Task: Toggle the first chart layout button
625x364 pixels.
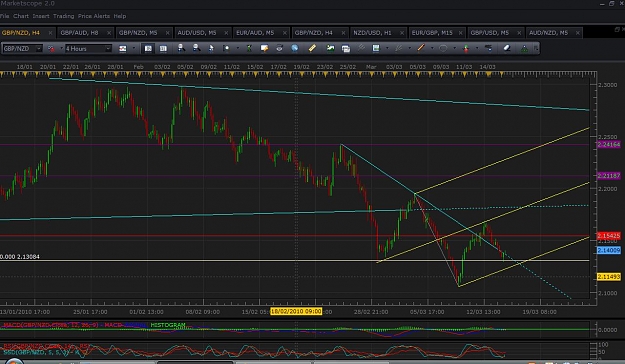Action: pyautogui.click(x=148, y=49)
